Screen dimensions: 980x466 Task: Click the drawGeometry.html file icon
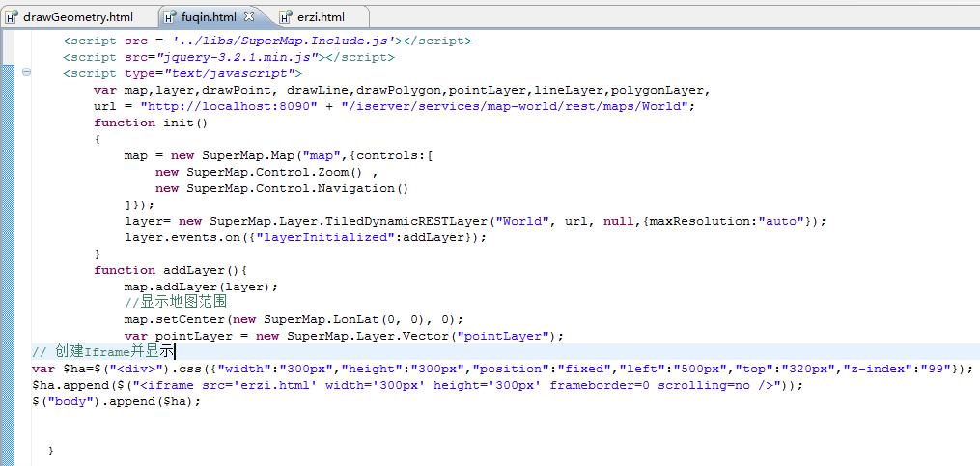point(12,17)
